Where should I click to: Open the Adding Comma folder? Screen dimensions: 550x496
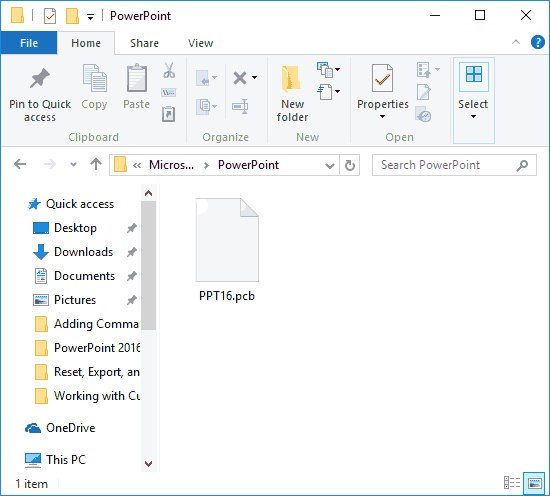[x=87, y=324]
